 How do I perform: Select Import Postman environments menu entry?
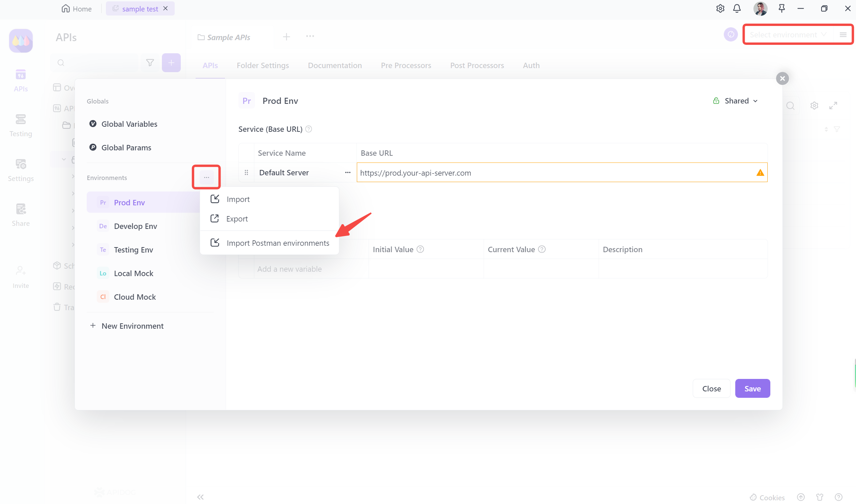(x=278, y=243)
